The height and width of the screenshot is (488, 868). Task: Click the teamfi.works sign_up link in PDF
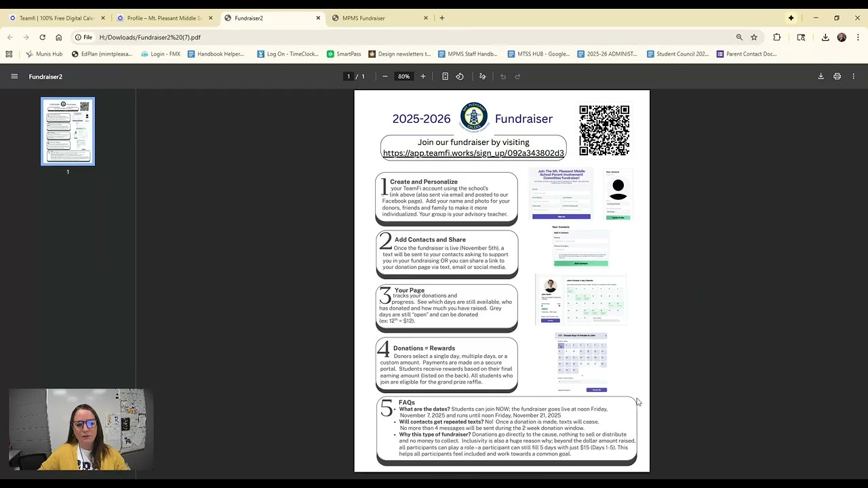473,153
